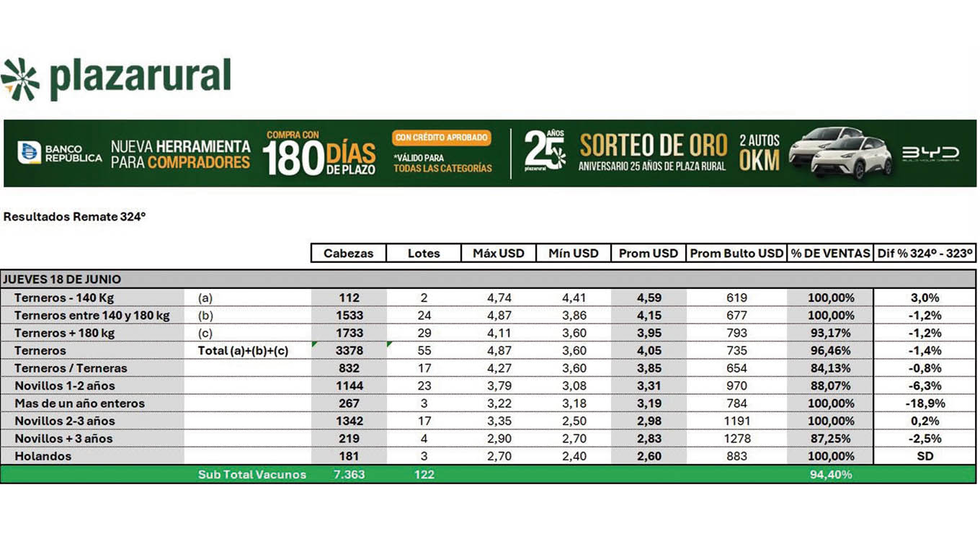The width and height of the screenshot is (980, 549).
Task: Click Prom USD value 3,31
Action: 649,385
